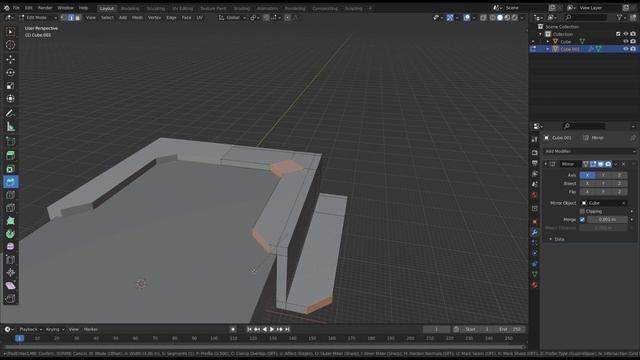Clear the Mirror Object Cube field
The image size is (640, 360).
624,203
